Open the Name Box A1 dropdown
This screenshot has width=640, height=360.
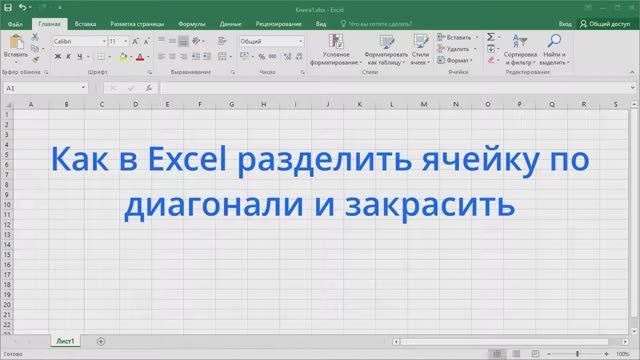(x=83, y=88)
